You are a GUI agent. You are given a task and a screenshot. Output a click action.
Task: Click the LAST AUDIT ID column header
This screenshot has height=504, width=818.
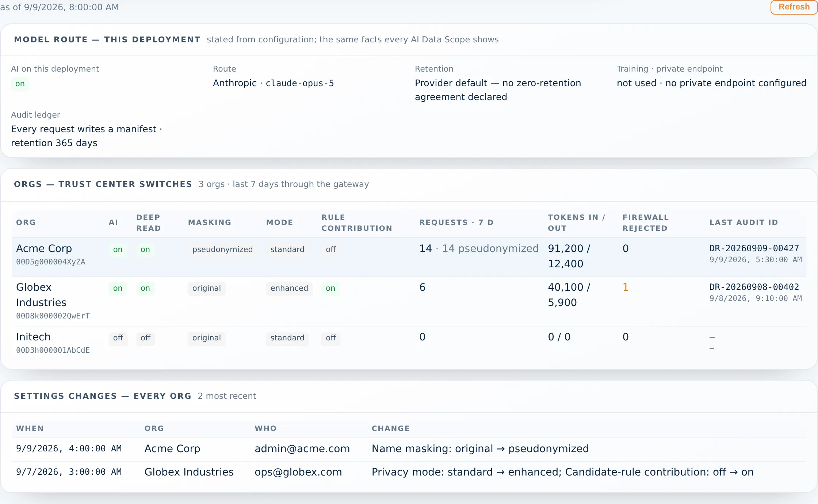744,222
